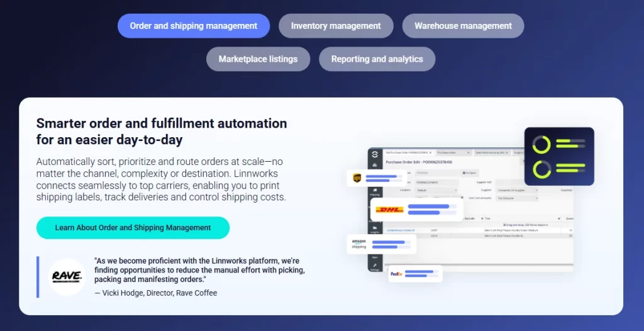Select the Marketplace listings tab
The width and height of the screenshot is (644, 331).
258,59
